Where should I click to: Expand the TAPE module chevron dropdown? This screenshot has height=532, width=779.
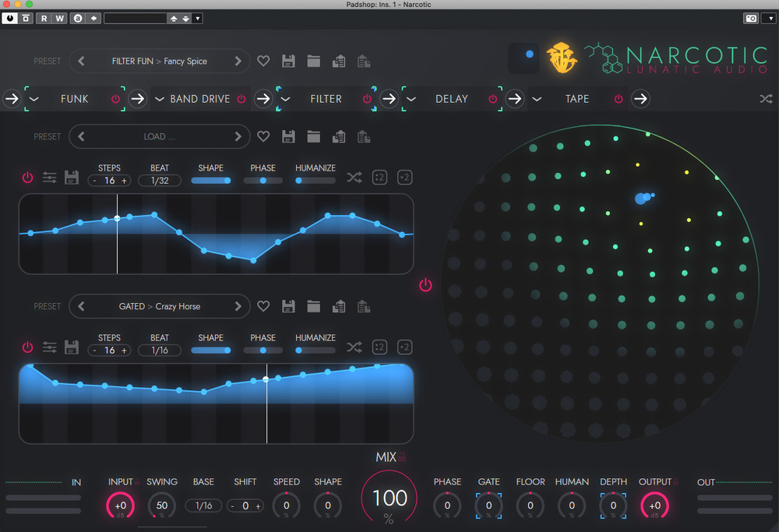pos(537,99)
